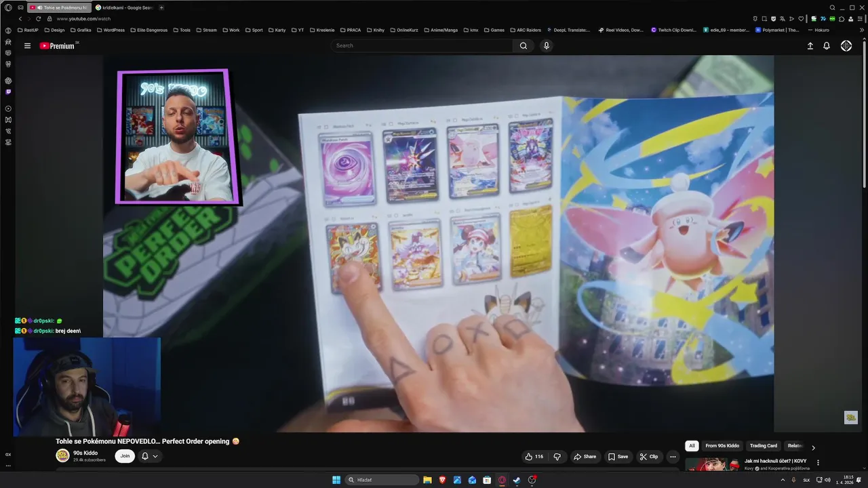The image size is (868, 488).
Task: Open the WordPress bookmarks folder
Action: point(110,30)
